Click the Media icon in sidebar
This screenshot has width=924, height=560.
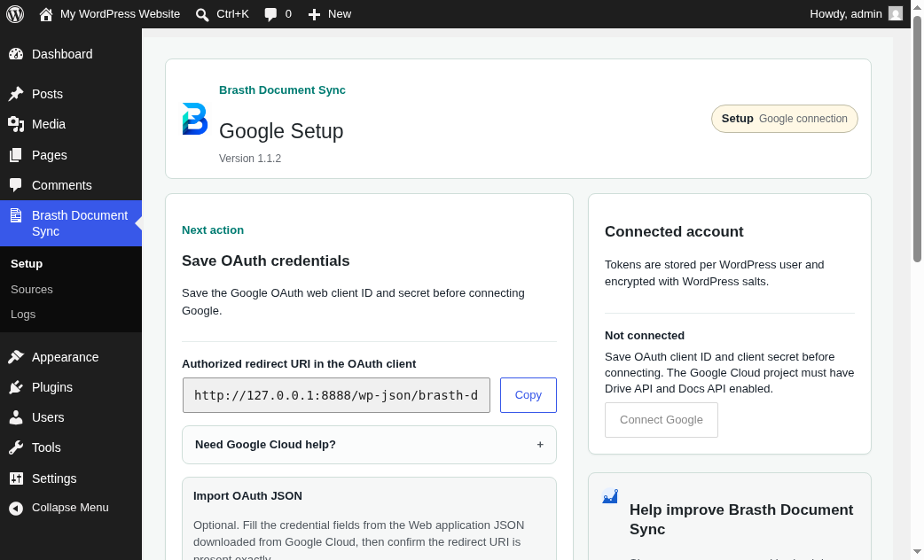[16, 124]
